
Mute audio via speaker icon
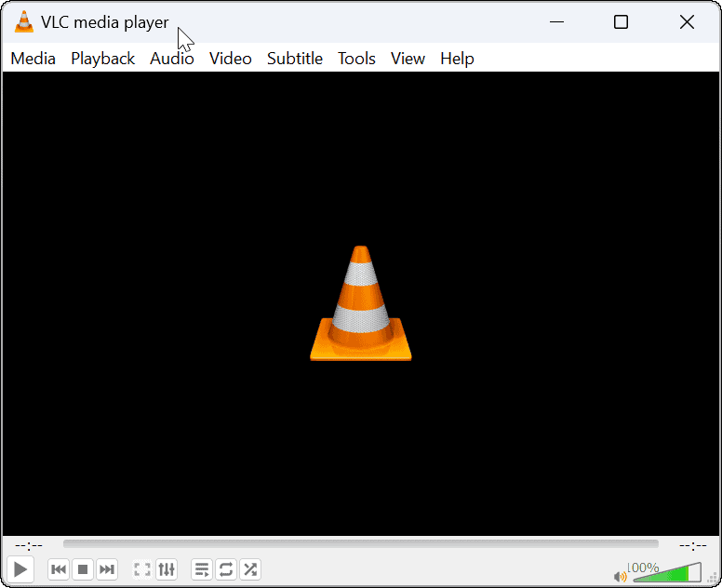(x=621, y=576)
